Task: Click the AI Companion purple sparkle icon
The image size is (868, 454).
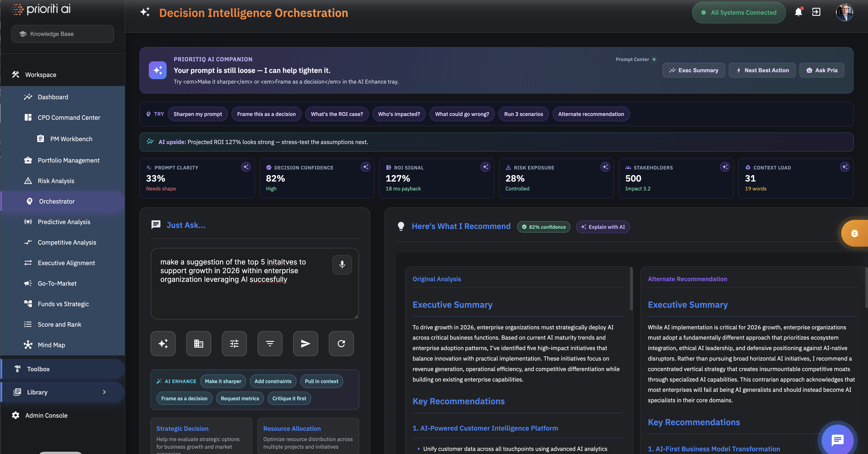Action: tap(158, 70)
